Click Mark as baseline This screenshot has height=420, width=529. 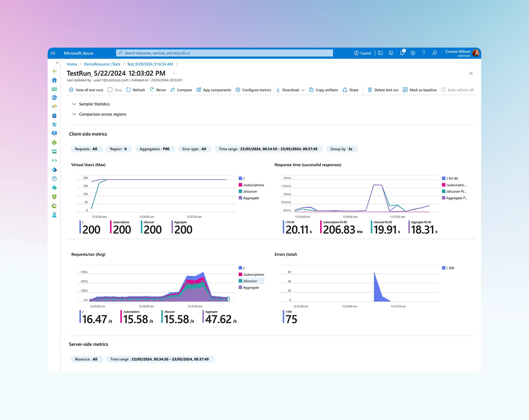[420, 90]
